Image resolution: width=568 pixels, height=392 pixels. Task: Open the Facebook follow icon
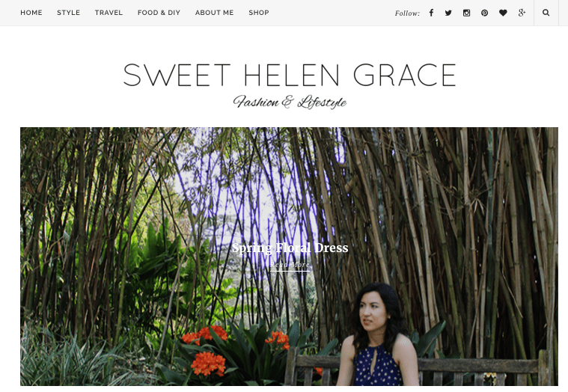pyautogui.click(x=431, y=13)
